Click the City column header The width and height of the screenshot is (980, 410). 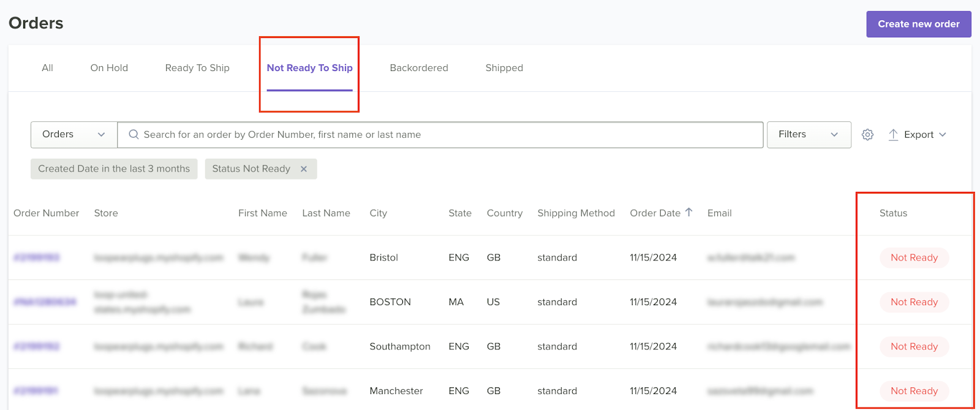[379, 213]
